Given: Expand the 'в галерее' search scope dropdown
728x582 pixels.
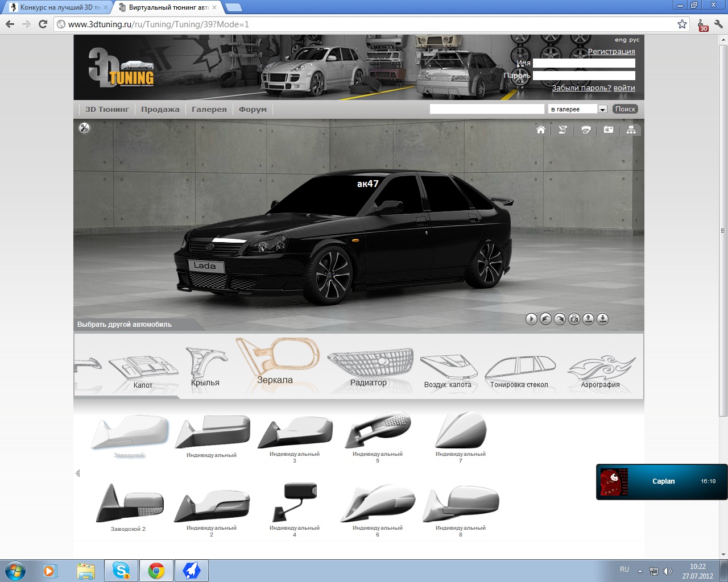Looking at the screenshot, I should [x=602, y=109].
